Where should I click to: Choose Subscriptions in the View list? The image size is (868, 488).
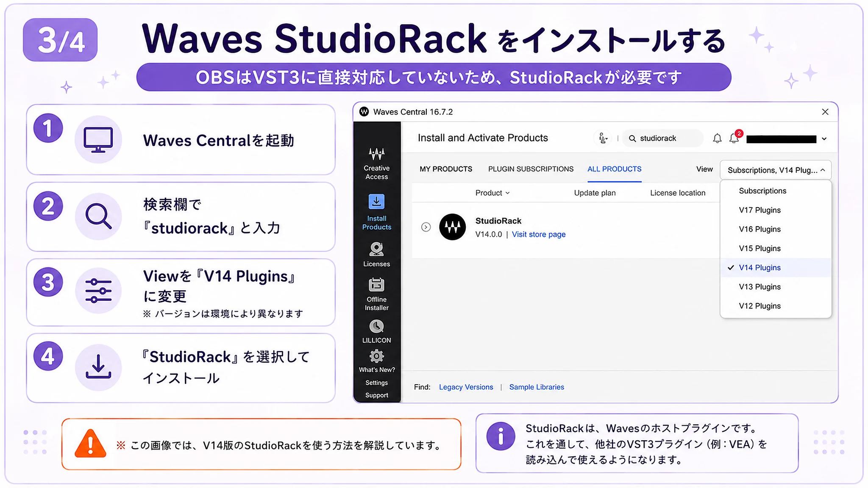[x=776, y=191]
